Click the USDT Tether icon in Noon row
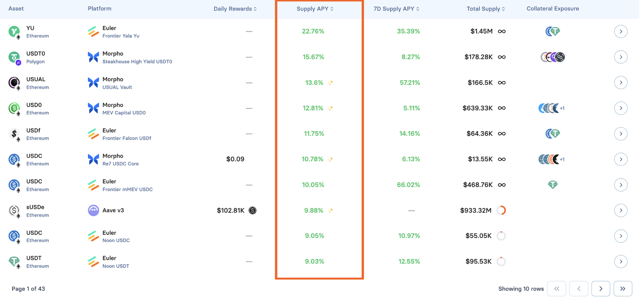644x302 pixels. [14, 262]
